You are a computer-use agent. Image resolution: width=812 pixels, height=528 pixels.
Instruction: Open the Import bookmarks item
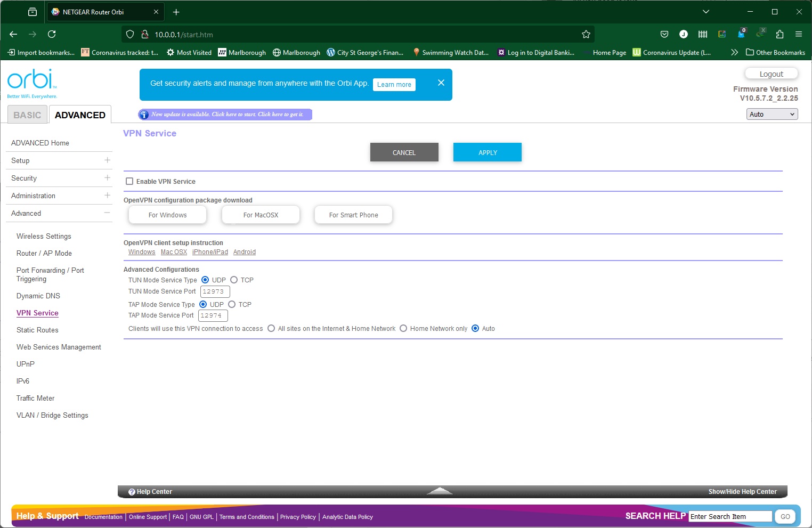[x=41, y=52]
